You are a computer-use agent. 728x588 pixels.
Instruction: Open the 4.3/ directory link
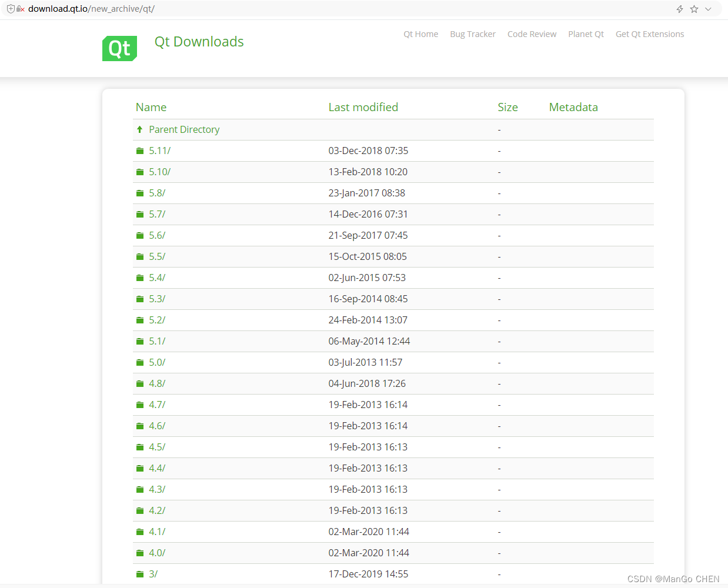(x=157, y=490)
